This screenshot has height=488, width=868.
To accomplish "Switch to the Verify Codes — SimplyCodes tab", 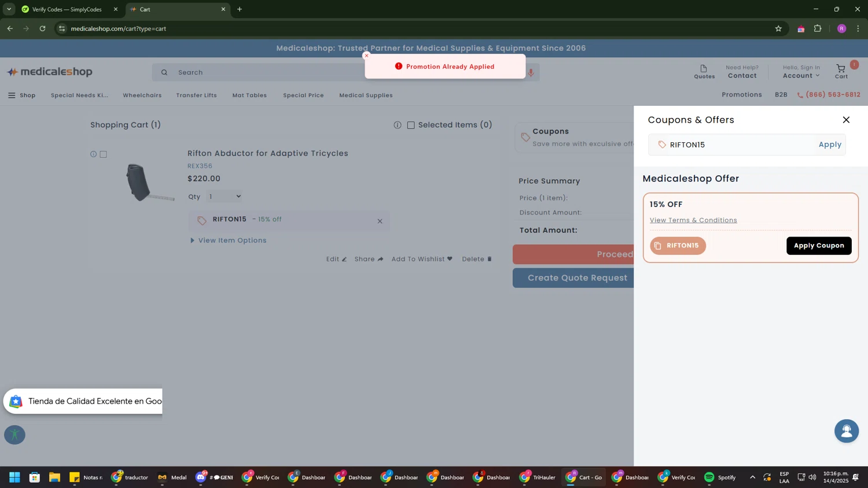I will [67, 9].
